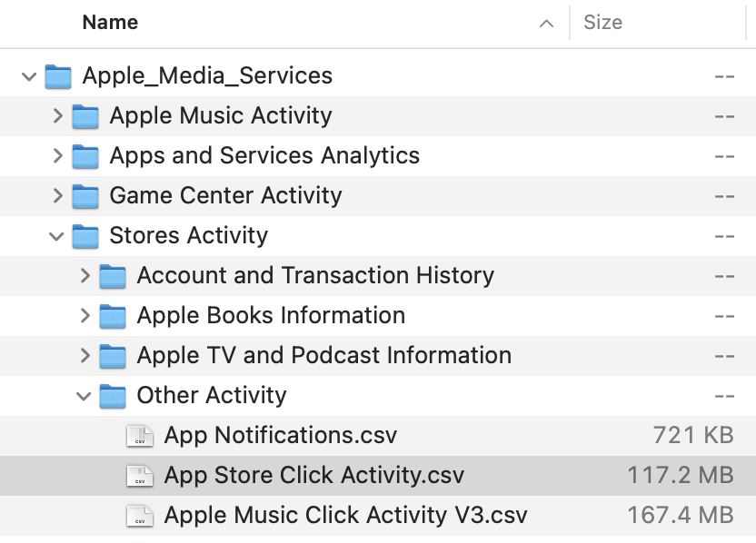
Task: Click the Other Activity folder icon
Action: point(113,396)
